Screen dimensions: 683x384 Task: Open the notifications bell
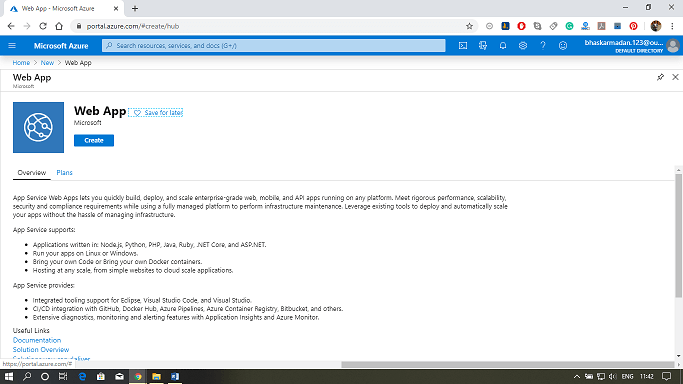click(503, 46)
